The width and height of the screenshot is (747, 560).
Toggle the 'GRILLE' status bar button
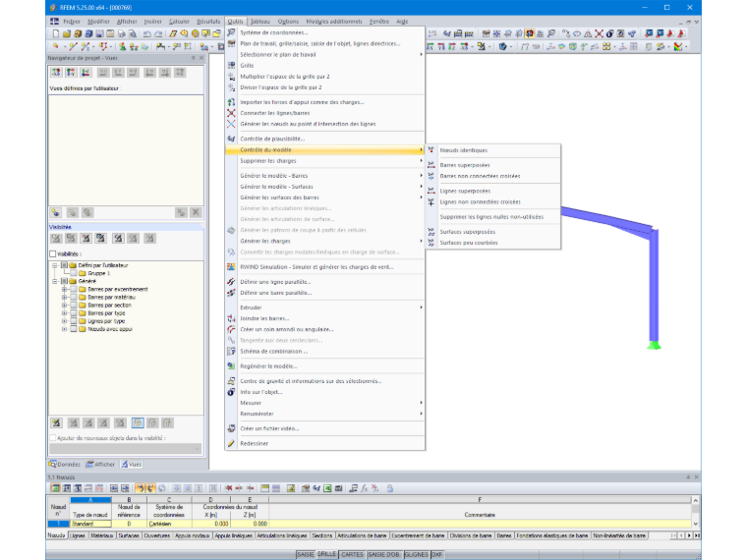(326, 555)
